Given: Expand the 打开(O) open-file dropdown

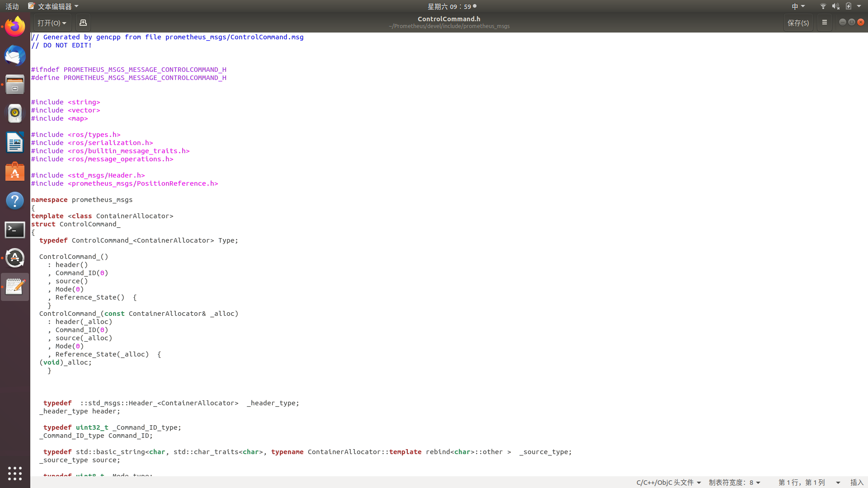Looking at the screenshot, I should coord(52,23).
